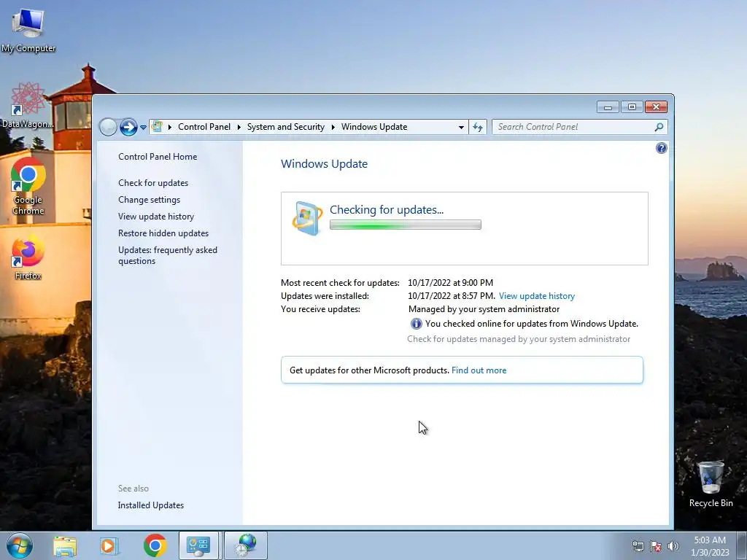Select the System and Security breadcrumb
Screen dimensions: 747x560
[285, 127]
